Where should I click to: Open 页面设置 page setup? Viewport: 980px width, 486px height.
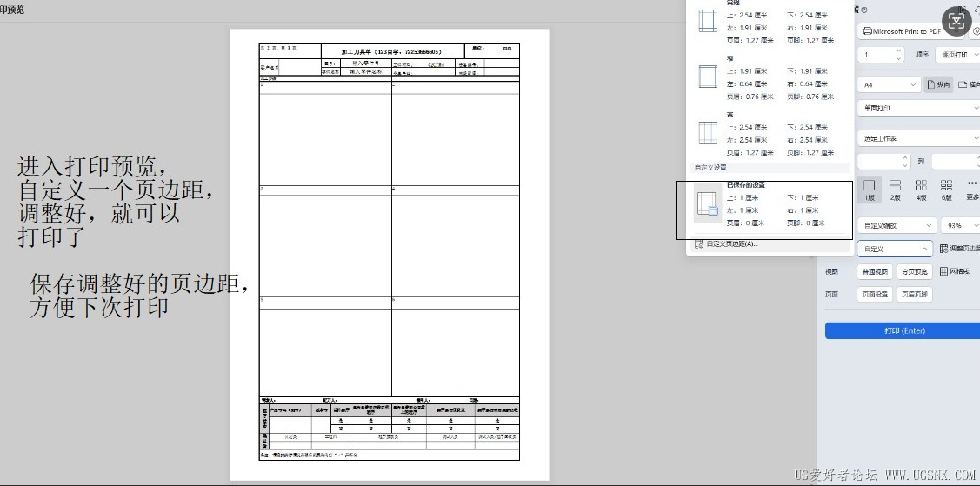[x=875, y=294]
